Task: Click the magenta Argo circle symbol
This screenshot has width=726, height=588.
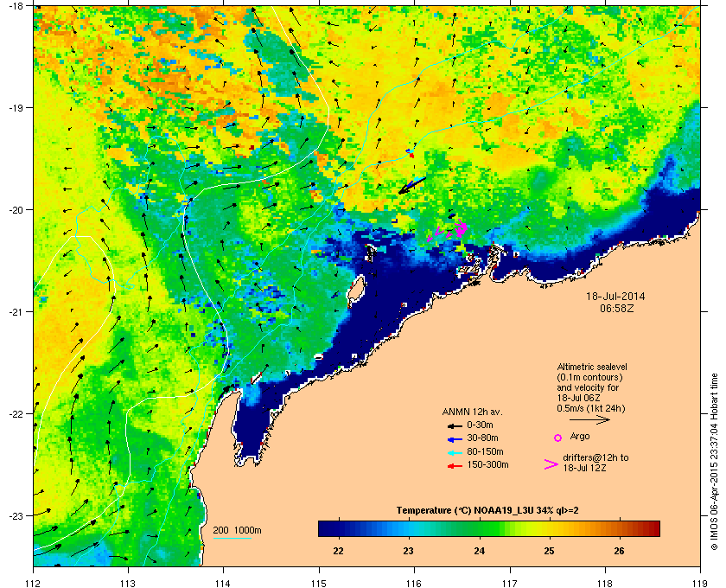Action: click(558, 438)
